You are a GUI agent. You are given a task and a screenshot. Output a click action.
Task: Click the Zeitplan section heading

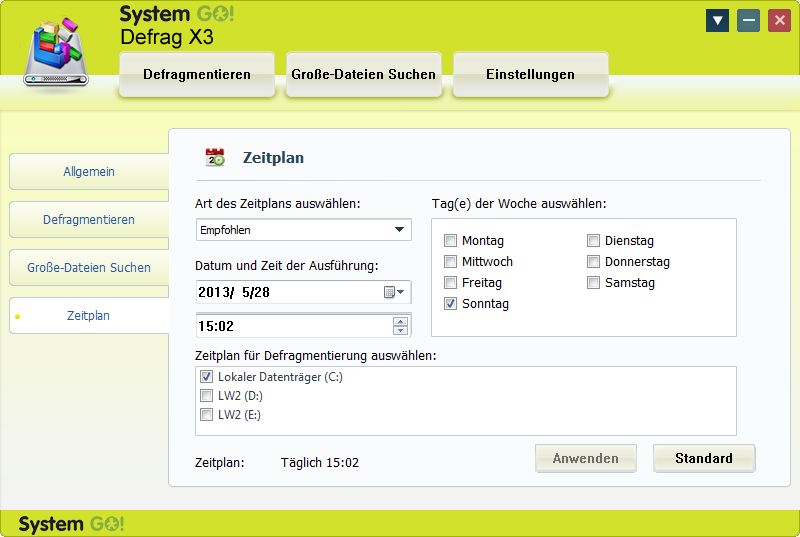pos(273,158)
